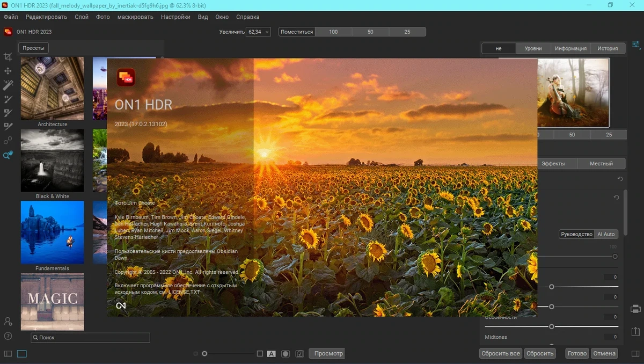Toggle the A soft proofing button
644x364 pixels.
[x=272, y=354]
